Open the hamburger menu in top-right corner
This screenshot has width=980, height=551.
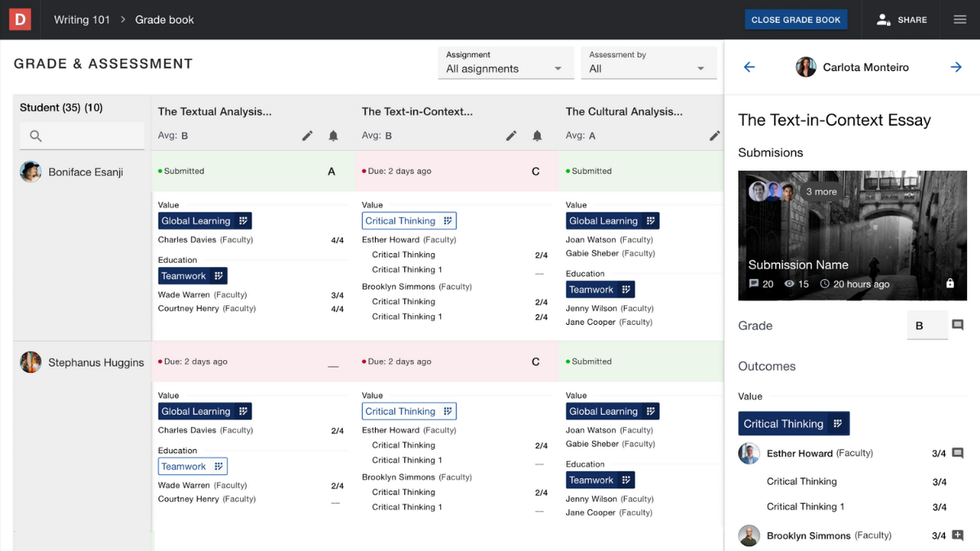click(960, 19)
